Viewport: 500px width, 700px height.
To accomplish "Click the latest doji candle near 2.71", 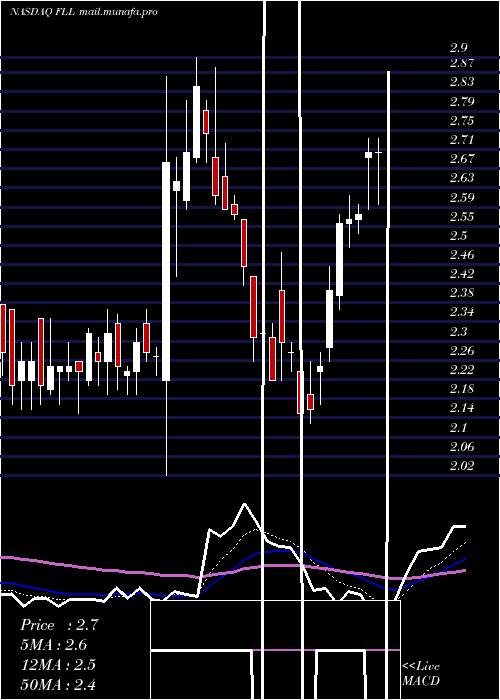I will pos(379,153).
